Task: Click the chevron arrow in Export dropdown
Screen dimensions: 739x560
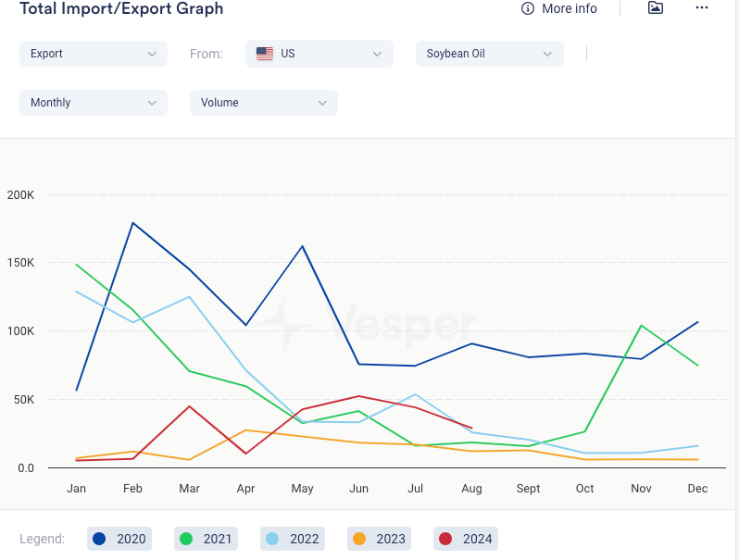Action: pyautogui.click(x=152, y=54)
